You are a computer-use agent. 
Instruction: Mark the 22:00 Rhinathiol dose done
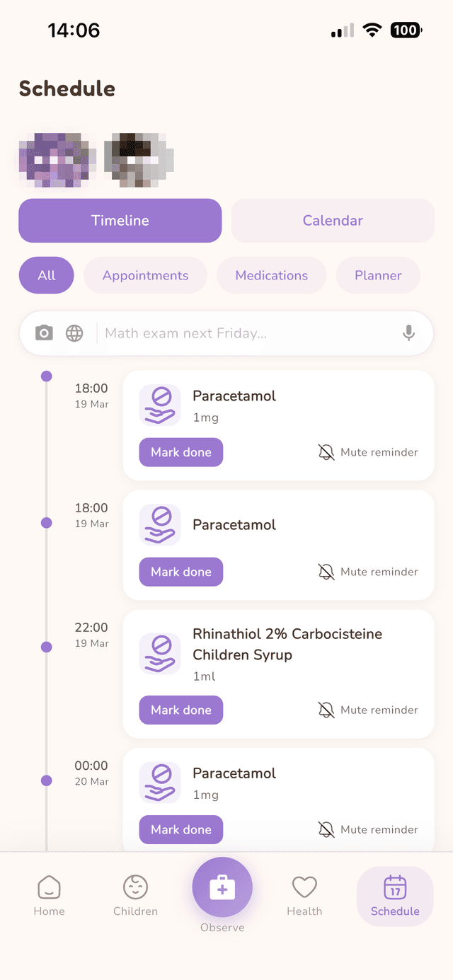pyautogui.click(x=180, y=710)
